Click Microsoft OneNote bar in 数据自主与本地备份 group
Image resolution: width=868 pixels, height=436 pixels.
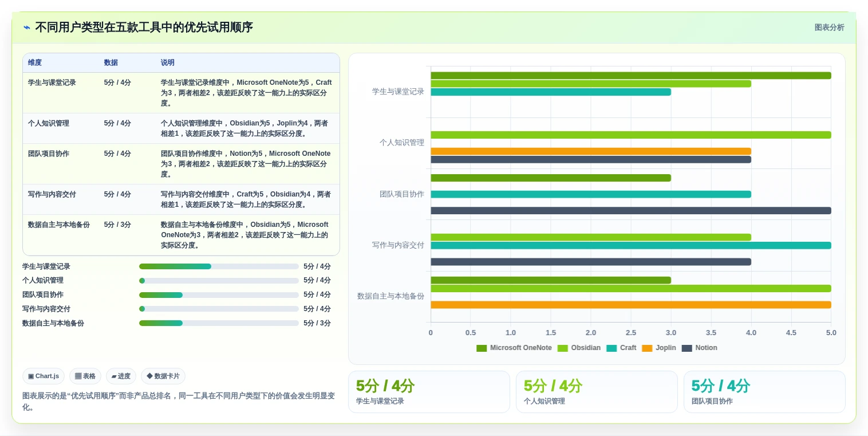pos(551,280)
